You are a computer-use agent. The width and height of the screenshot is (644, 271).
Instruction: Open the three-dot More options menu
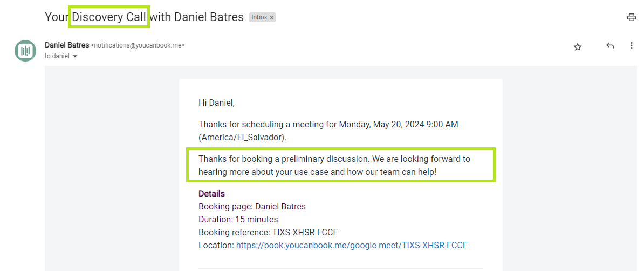tap(632, 46)
